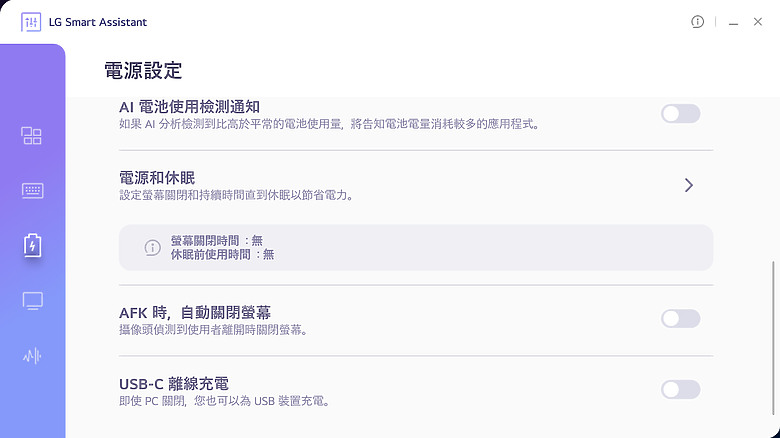Open the display monitor sidebar icon
780x438 pixels.
(32, 301)
